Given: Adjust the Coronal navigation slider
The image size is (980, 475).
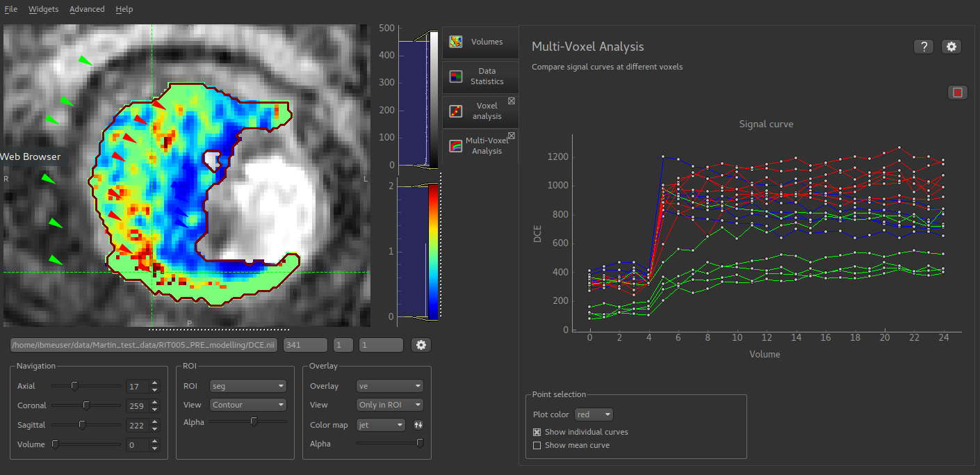Looking at the screenshot, I should click(86, 405).
